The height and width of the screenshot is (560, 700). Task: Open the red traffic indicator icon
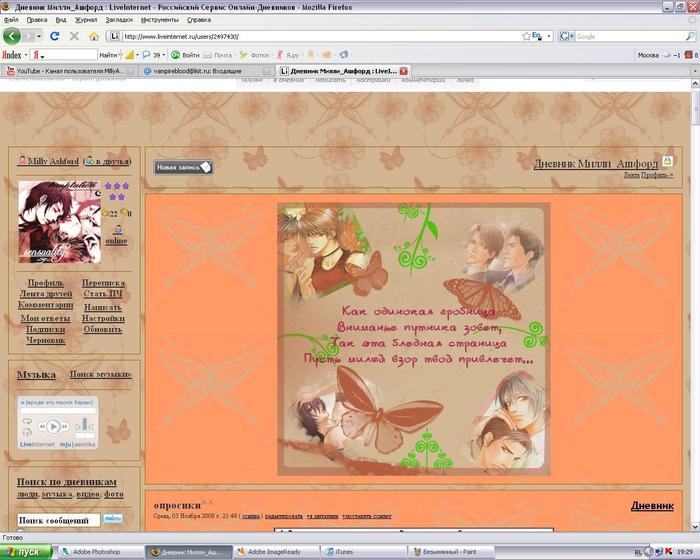[688, 55]
